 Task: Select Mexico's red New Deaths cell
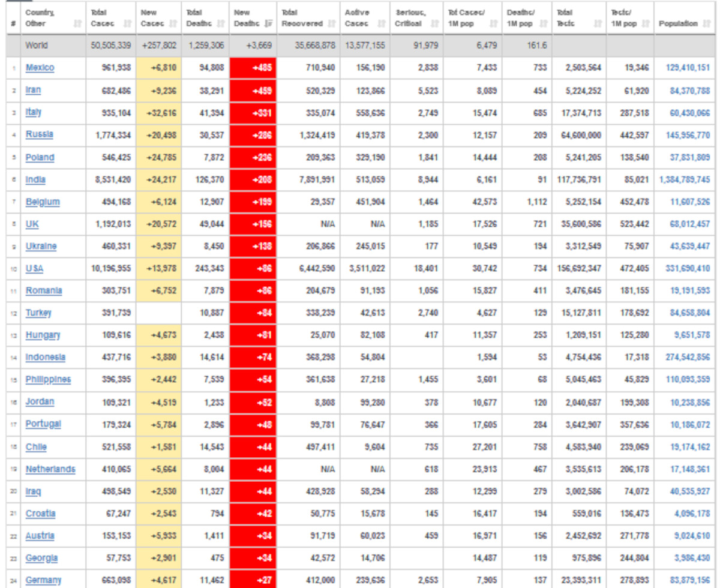[253, 68]
